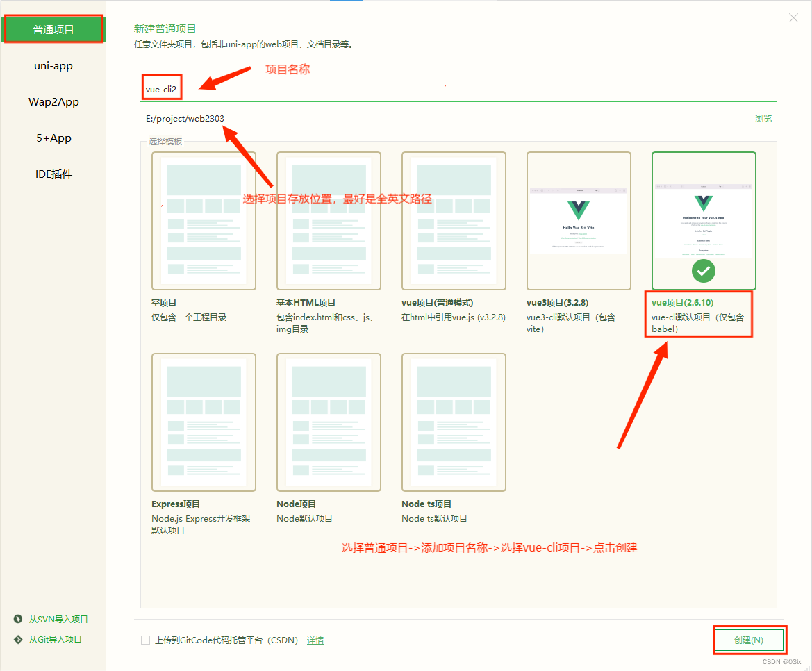Select the 空项目 template thumbnail

(204, 220)
